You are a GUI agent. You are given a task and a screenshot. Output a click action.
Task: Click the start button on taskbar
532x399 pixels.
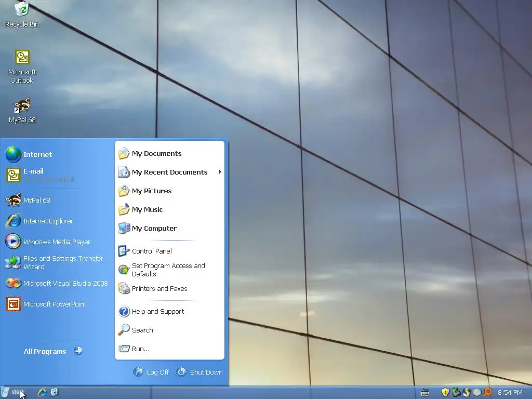13,392
